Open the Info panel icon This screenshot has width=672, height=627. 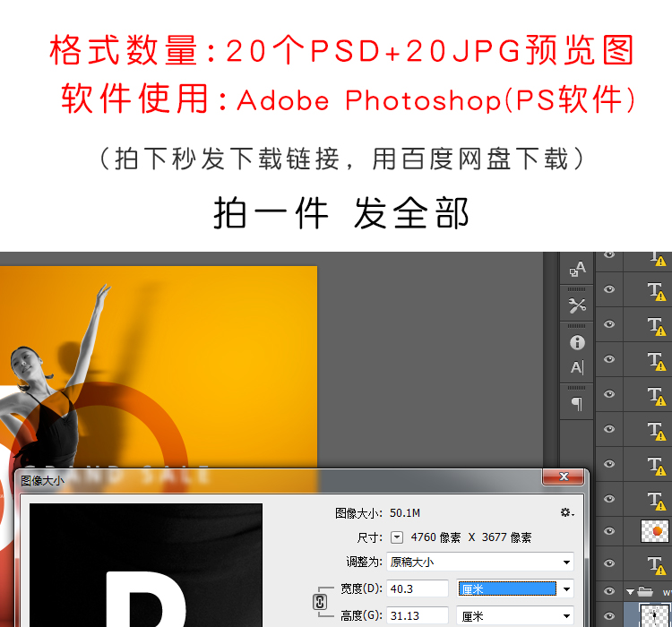pyautogui.click(x=577, y=342)
